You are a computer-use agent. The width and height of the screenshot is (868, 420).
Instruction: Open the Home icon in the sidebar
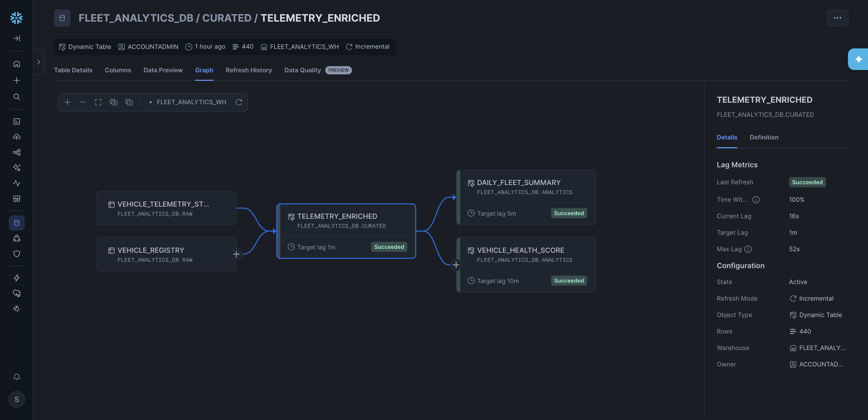[16, 64]
